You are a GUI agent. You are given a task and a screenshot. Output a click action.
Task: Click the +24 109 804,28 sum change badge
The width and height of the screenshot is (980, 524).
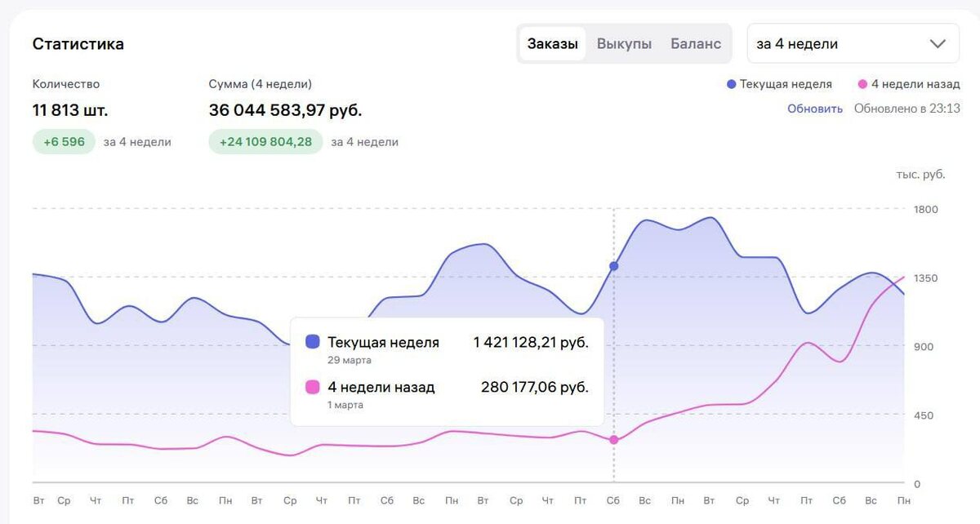265,142
